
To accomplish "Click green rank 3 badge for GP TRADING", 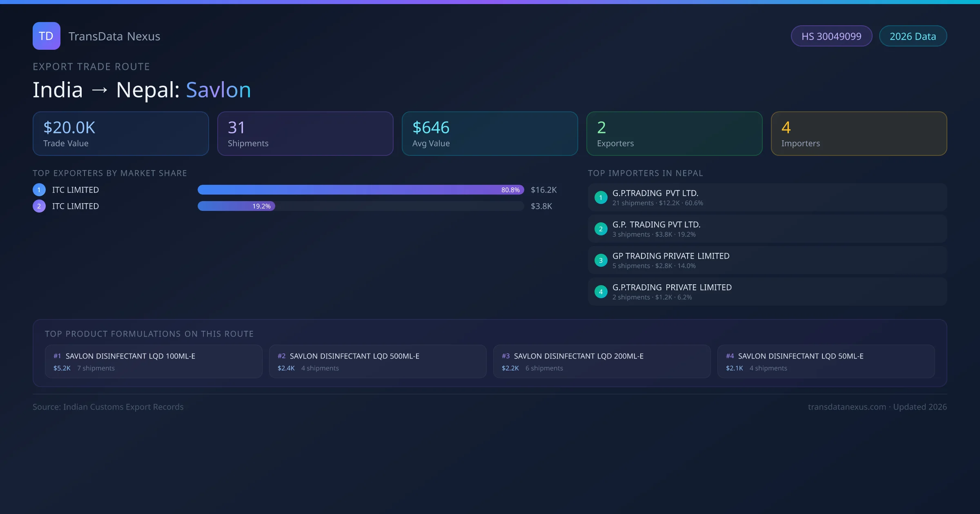I will pyautogui.click(x=601, y=260).
